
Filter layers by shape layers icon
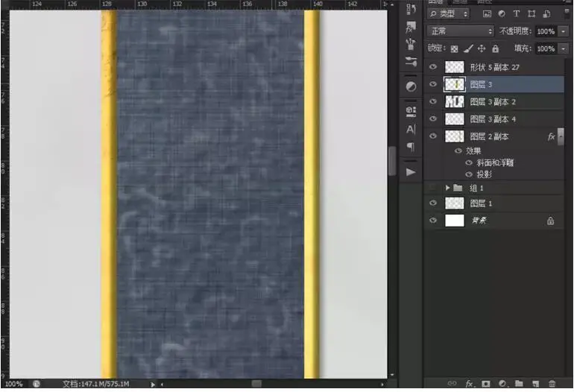(x=532, y=14)
